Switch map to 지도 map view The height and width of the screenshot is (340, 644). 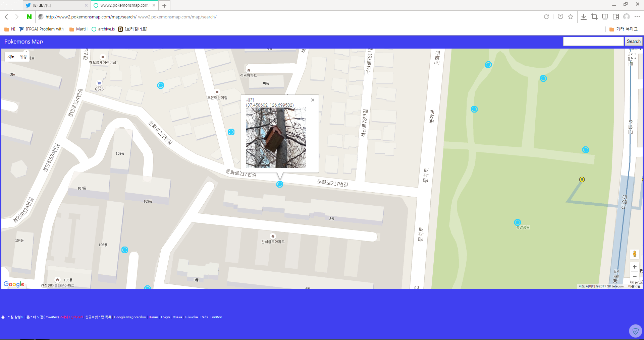point(11,57)
